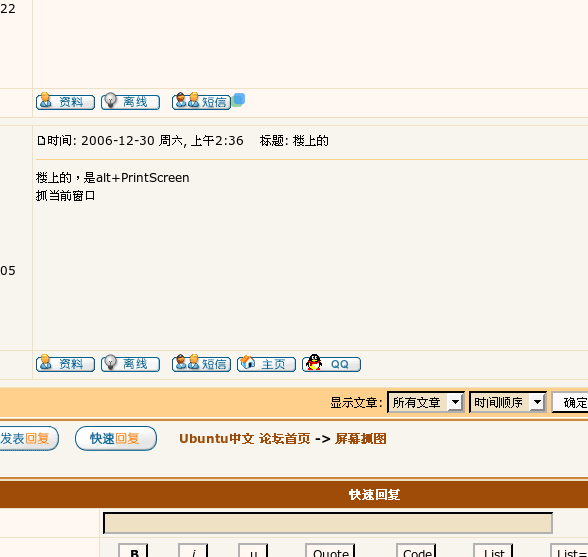Image resolution: width=588 pixels, height=557 pixels.
Task: Apply bold with the B button
Action: [133, 551]
